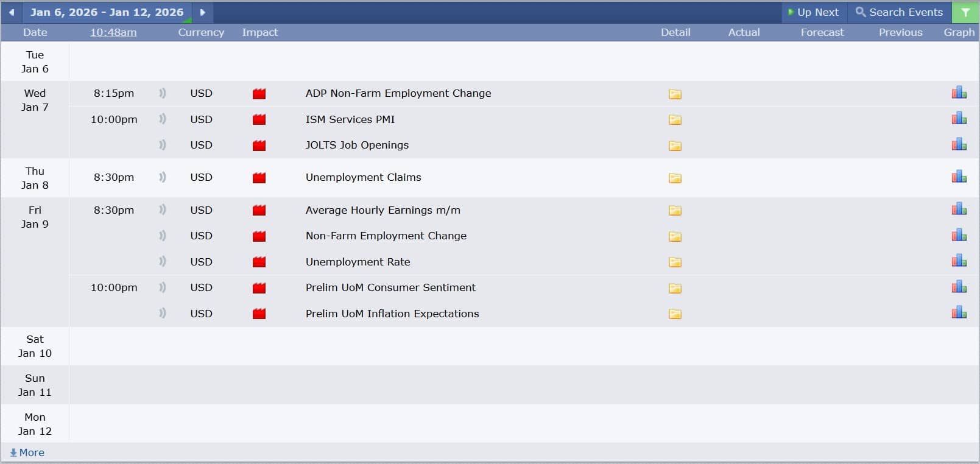Expand more events with More link

coord(27,452)
